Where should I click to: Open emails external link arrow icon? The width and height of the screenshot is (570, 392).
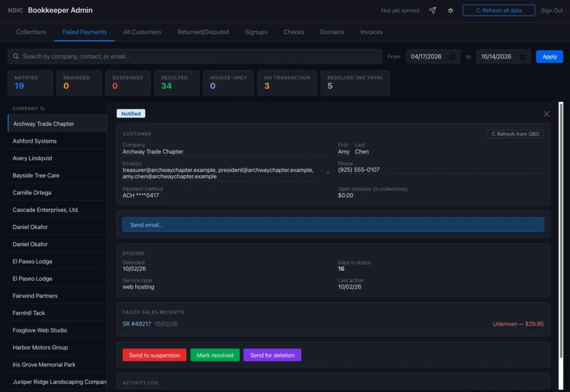tap(327, 173)
